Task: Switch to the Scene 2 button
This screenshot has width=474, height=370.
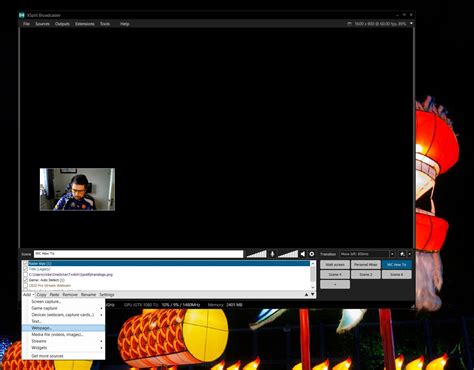Action: (366, 275)
